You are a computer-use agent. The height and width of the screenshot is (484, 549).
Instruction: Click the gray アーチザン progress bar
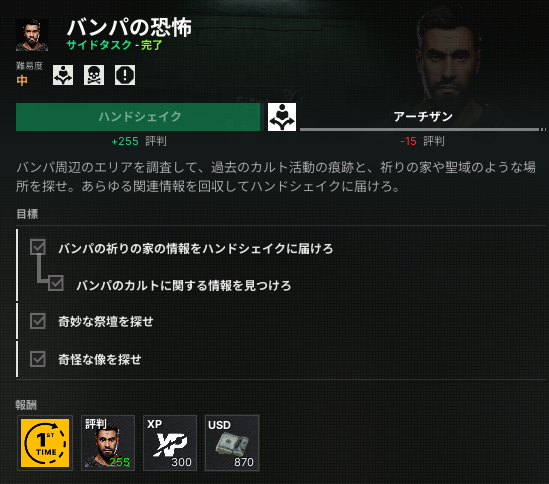[x=420, y=130]
